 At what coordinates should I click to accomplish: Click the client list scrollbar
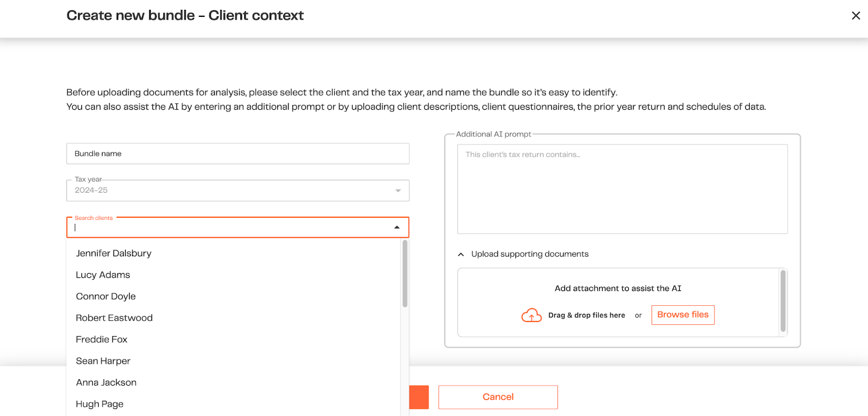point(405,274)
